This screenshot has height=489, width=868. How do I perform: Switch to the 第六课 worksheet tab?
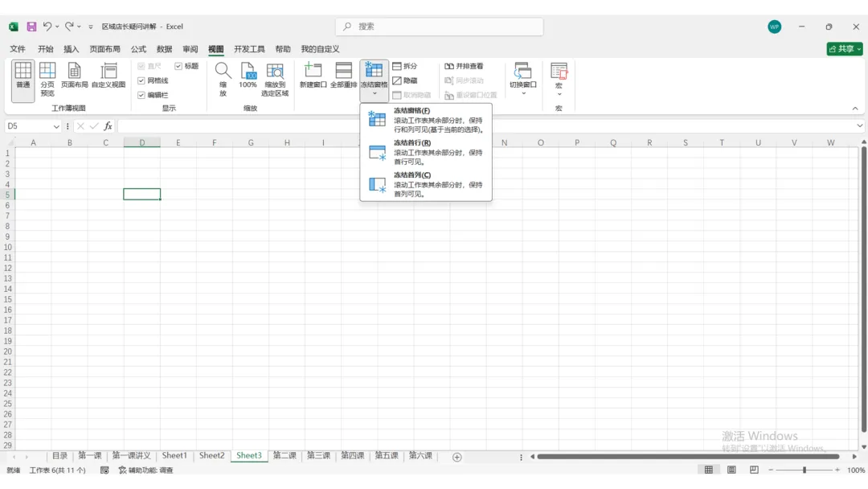[420, 456]
